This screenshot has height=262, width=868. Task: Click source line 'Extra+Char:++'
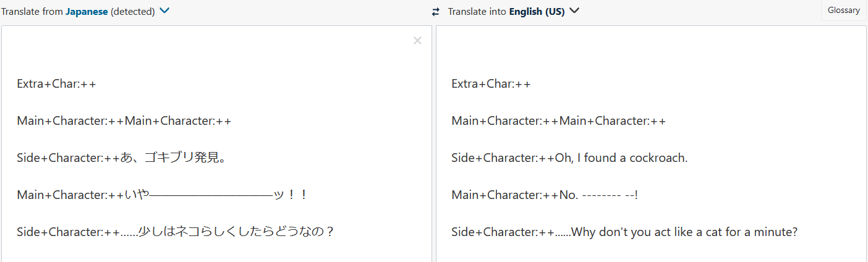point(56,84)
